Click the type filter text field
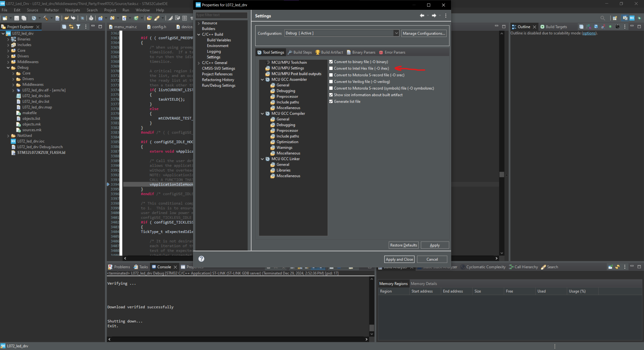 tap(221, 15)
